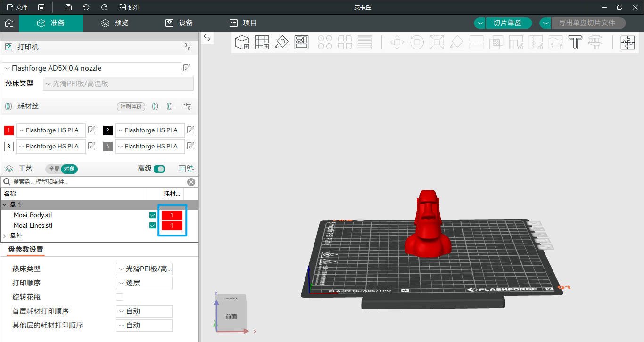
Task: Edit filament 1 preset pencil icon
Action: coord(92,130)
